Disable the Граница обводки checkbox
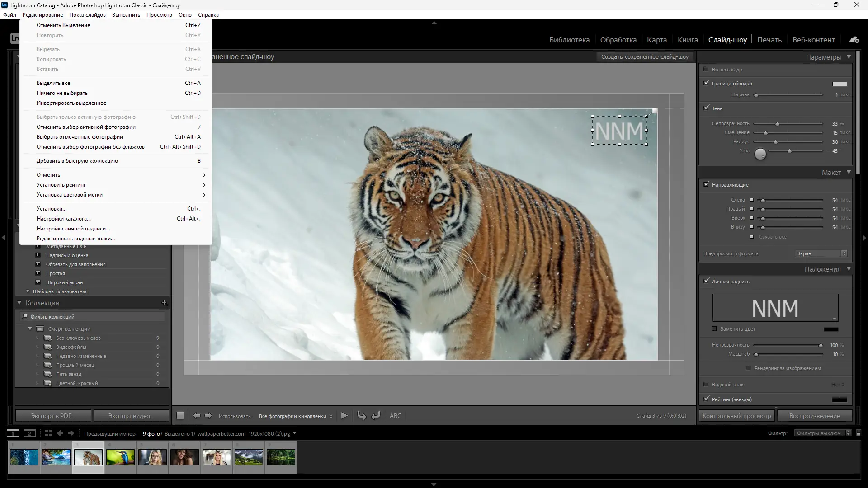Image resolution: width=868 pixels, height=488 pixels. 706,83
